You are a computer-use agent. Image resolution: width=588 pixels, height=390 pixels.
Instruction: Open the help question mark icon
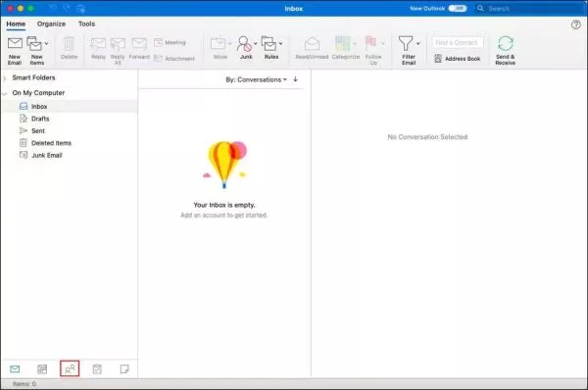click(576, 24)
